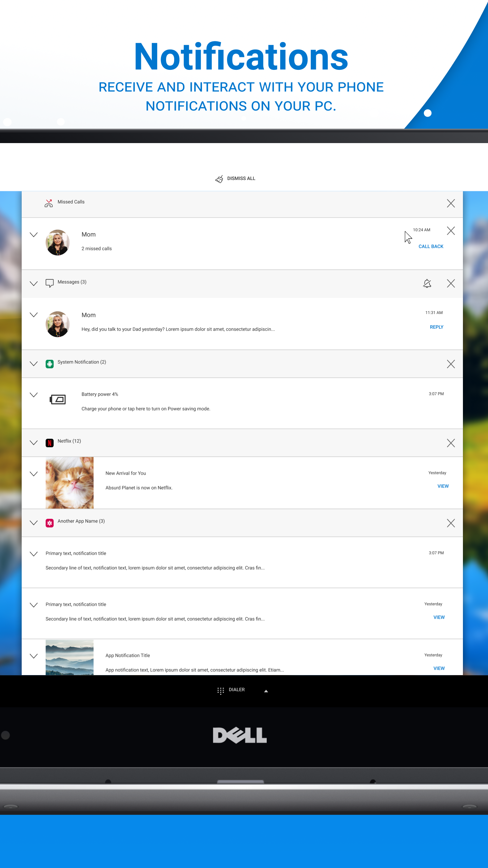Collapse the Messages (3) group
This screenshot has height=868, width=488.
coord(34,283)
